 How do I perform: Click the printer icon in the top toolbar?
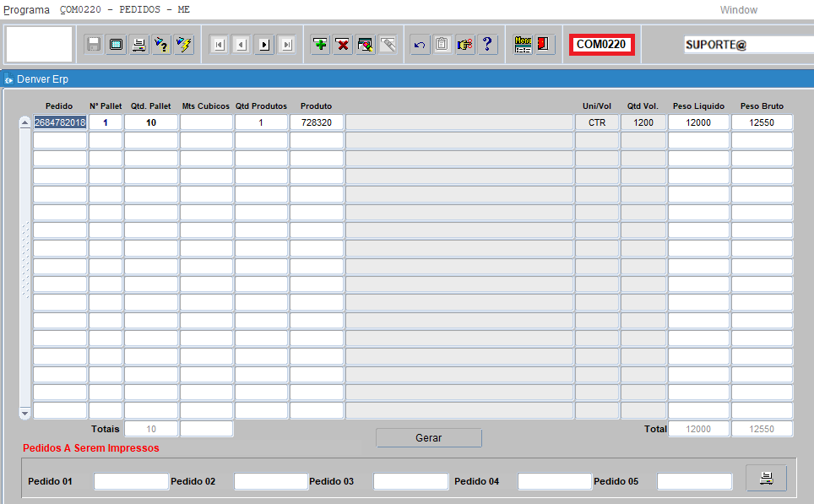tap(138, 45)
